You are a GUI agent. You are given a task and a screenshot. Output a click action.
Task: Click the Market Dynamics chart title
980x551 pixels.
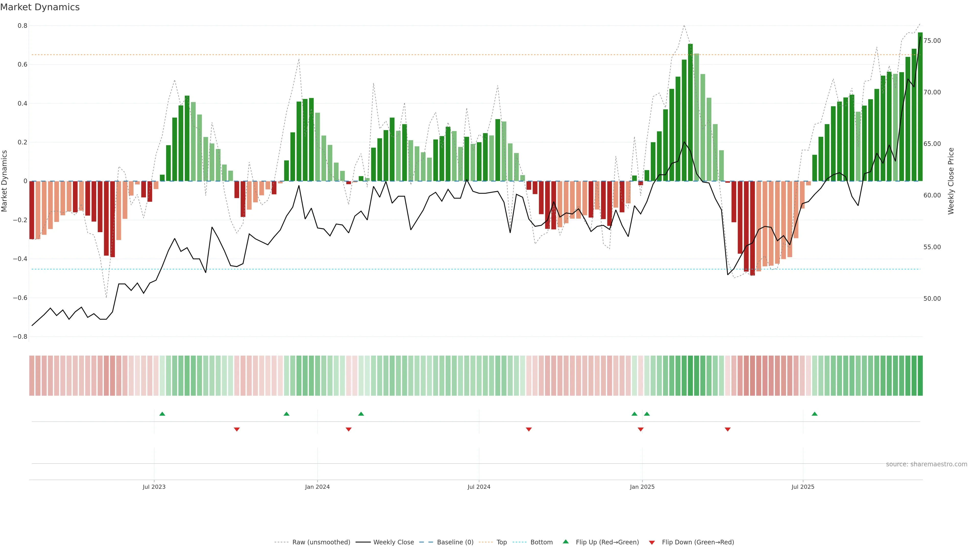click(40, 7)
